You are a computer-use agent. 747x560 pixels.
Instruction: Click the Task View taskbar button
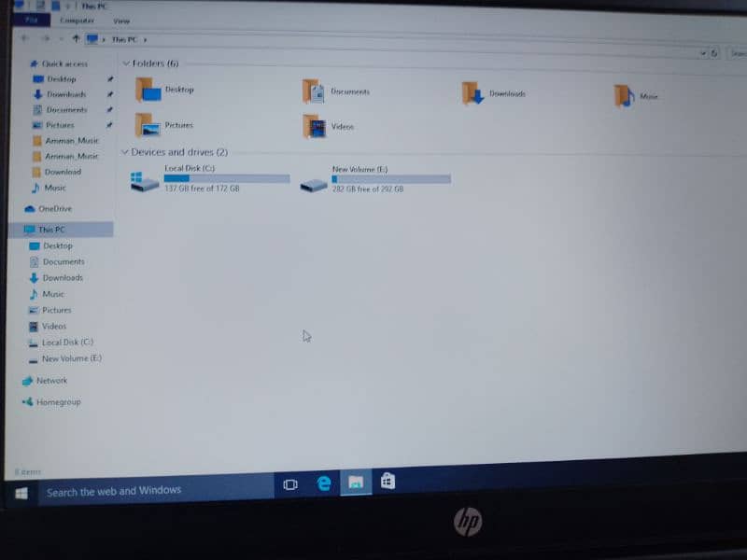[x=290, y=484]
